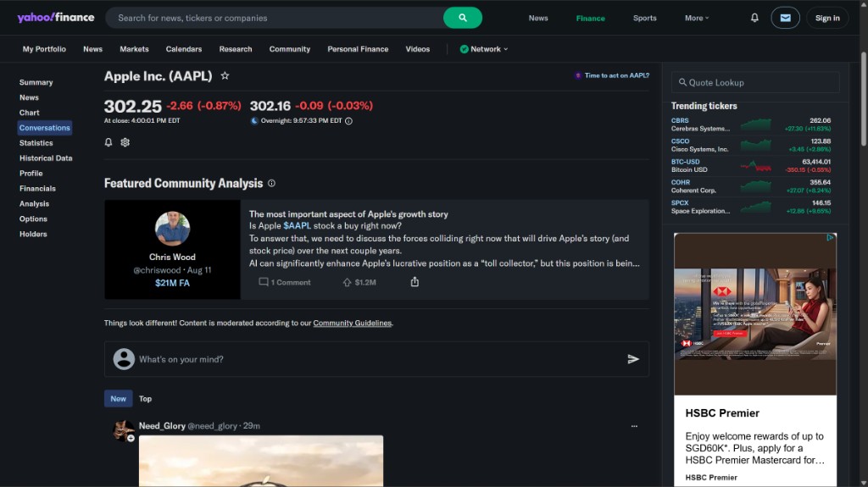Open the HSBC Premier ad image
Screen dimensions: 868x487
click(755, 313)
